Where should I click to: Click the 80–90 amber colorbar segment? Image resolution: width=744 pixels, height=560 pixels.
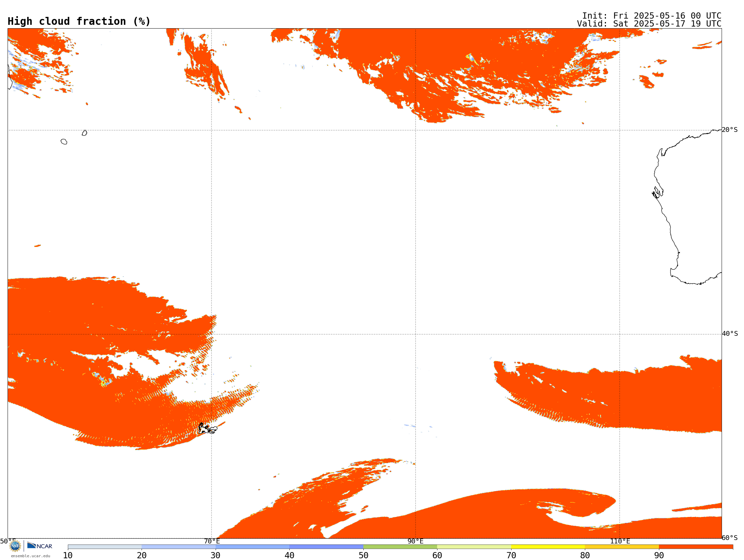click(622, 547)
